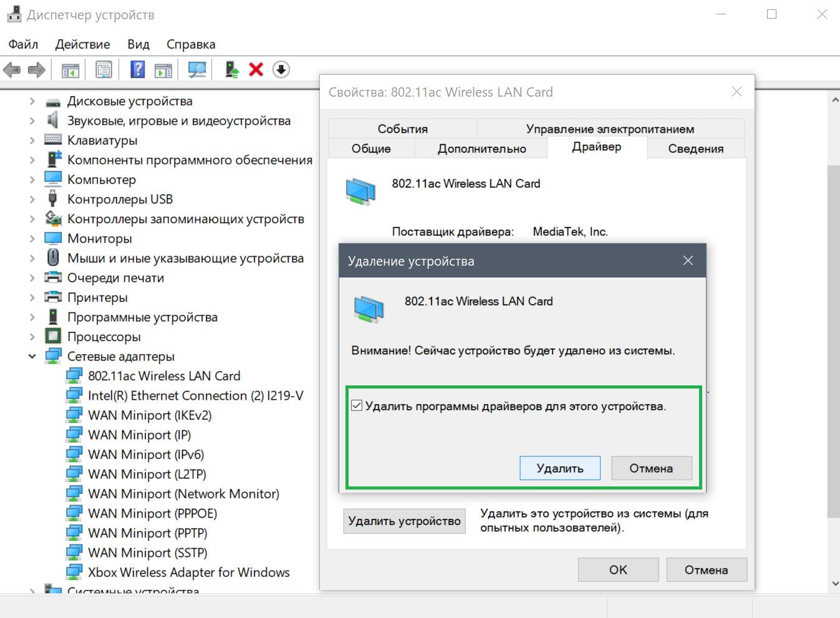Toggle the action pane toolbar icon

pyautogui.click(x=163, y=70)
